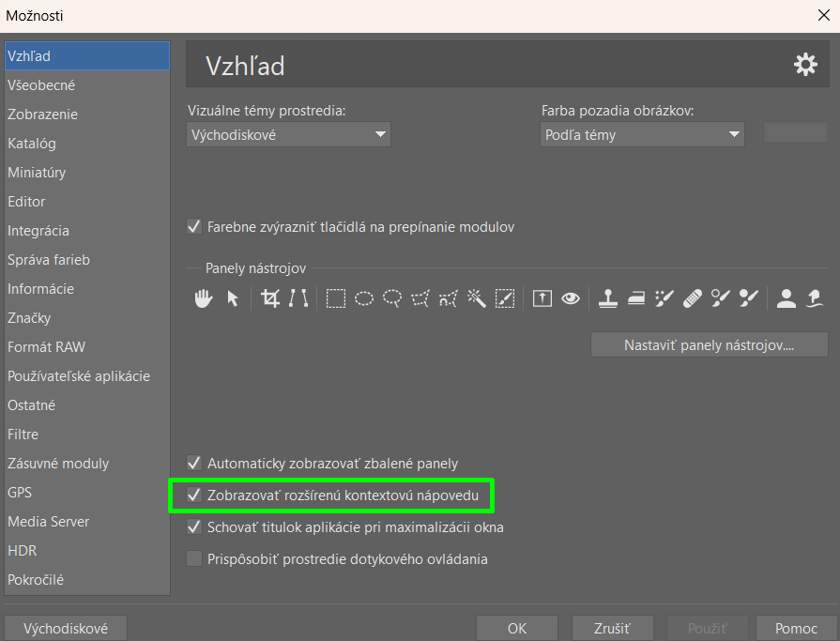The image size is (840, 641).
Task: Click the Východiskové reset button at the bottom
Action: 66,628
